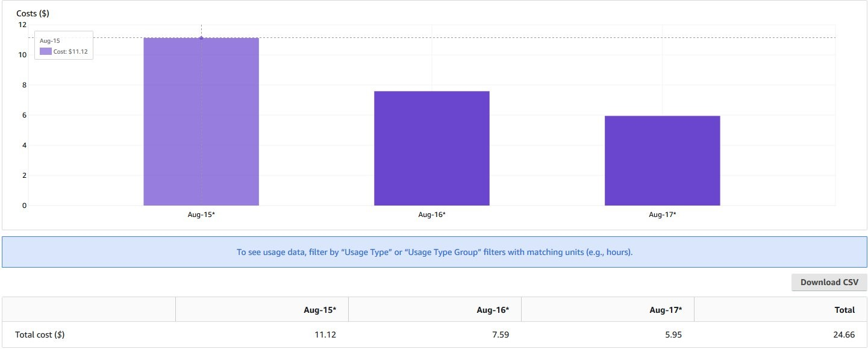Click the data point marker atop Aug-15 bar

point(201,38)
